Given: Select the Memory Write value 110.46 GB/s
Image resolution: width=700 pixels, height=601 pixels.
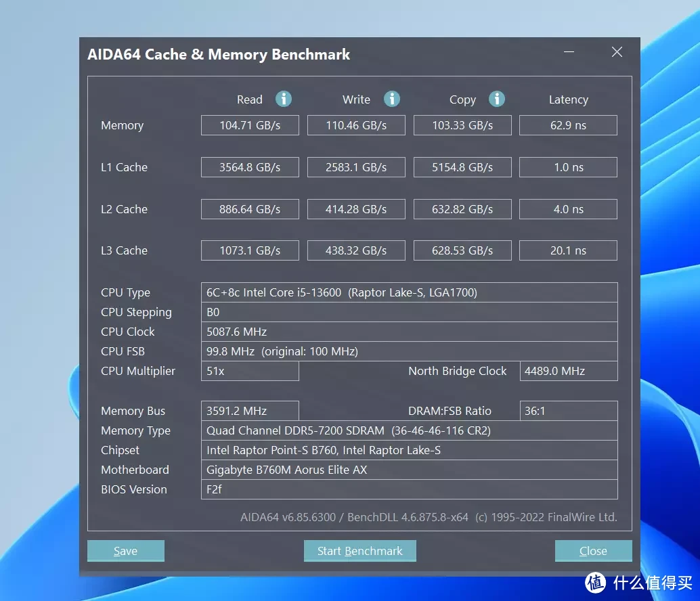Looking at the screenshot, I should pos(356,125).
